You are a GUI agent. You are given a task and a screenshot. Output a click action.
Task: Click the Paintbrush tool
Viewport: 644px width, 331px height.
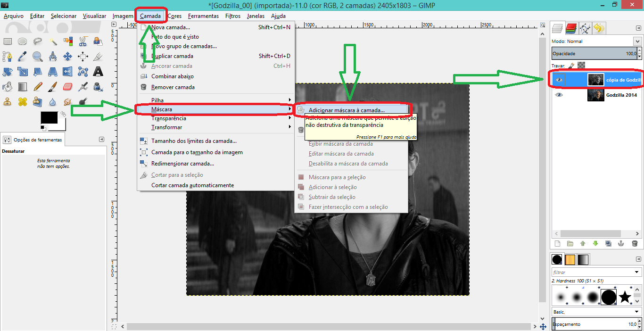(x=52, y=87)
